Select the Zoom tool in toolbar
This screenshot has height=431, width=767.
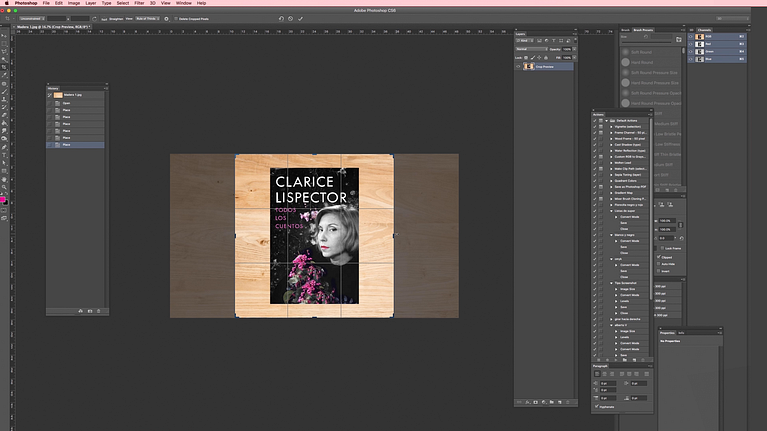pyautogui.click(x=4, y=187)
